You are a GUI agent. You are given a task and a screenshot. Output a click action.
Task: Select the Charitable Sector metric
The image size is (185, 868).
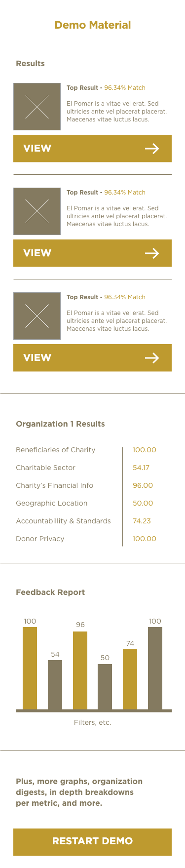[46, 468]
